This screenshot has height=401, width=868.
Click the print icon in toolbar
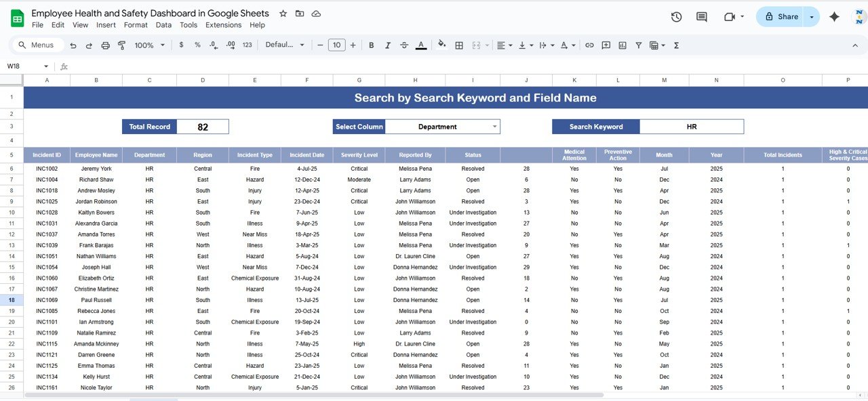point(105,45)
